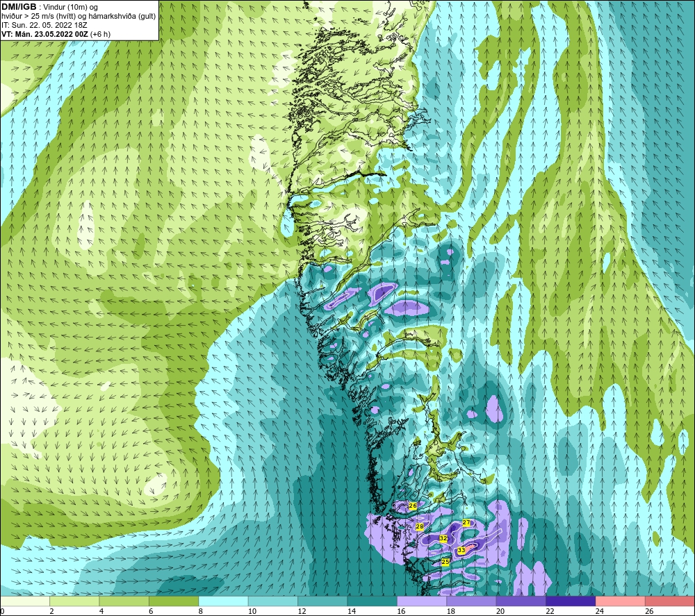Click the 22–24 m/s dark indigo swatch

(x=571, y=601)
